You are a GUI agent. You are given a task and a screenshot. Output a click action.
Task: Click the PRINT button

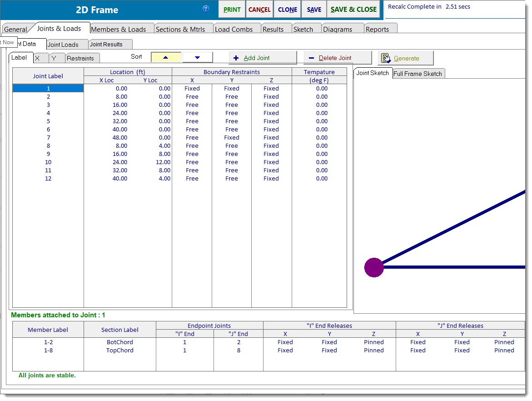[x=232, y=10]
